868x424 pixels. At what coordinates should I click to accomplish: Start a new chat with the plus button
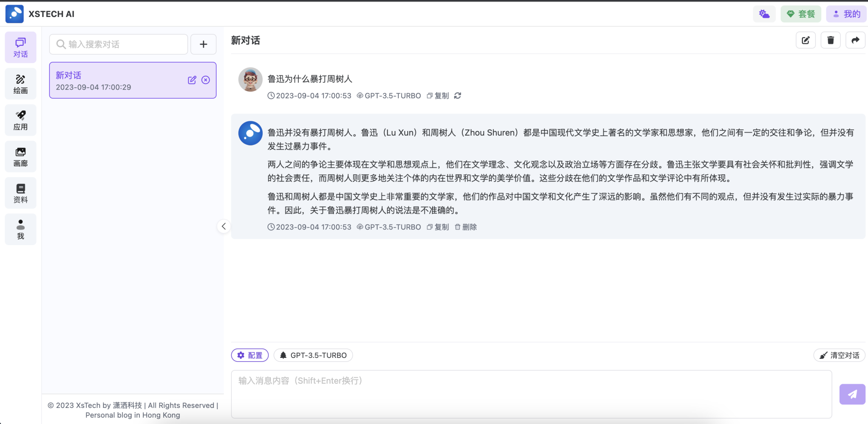(x=203, y=44)
